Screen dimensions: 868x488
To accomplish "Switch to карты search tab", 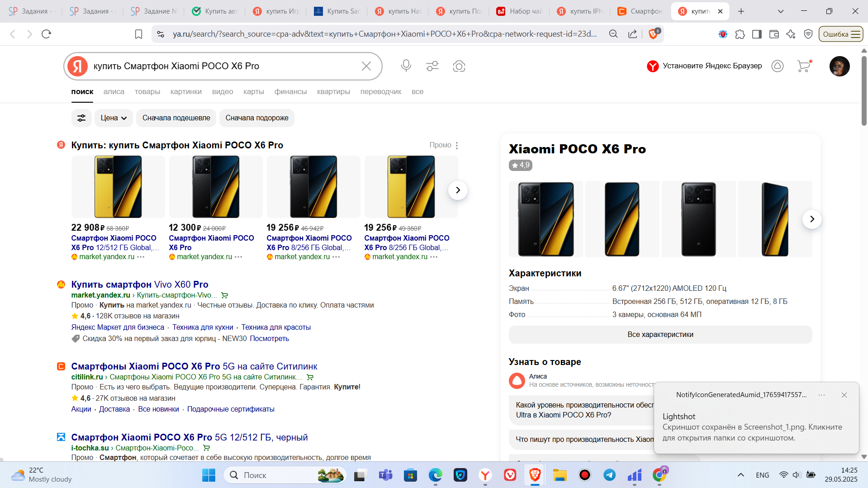I will pos(253,91).
